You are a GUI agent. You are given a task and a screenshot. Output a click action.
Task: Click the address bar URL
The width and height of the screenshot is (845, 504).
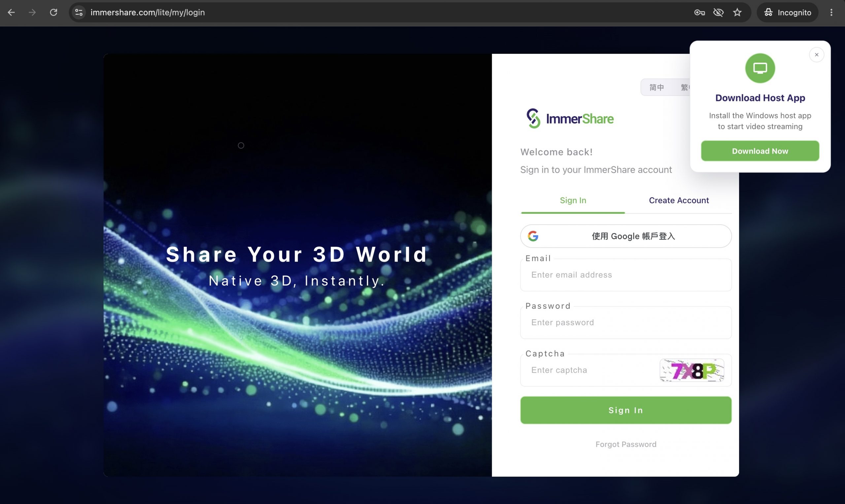(x=148, y=13)
